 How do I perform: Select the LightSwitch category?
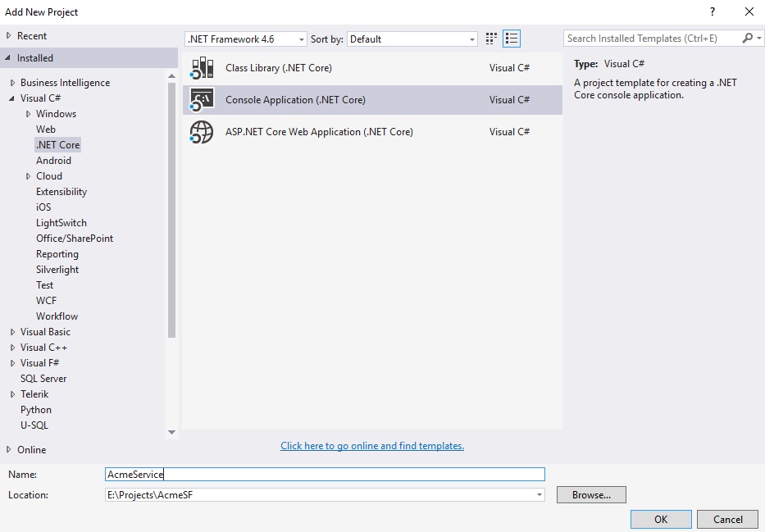point(61,223)
